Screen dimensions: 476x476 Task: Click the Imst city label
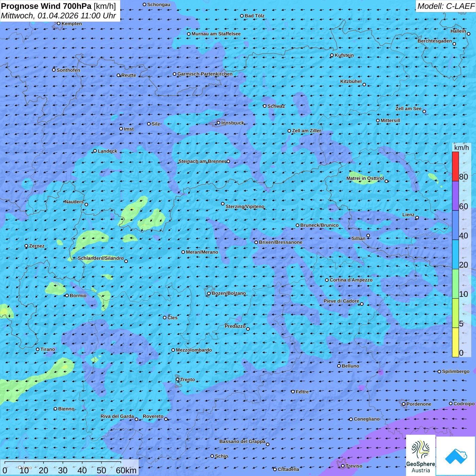coord(129,129)
